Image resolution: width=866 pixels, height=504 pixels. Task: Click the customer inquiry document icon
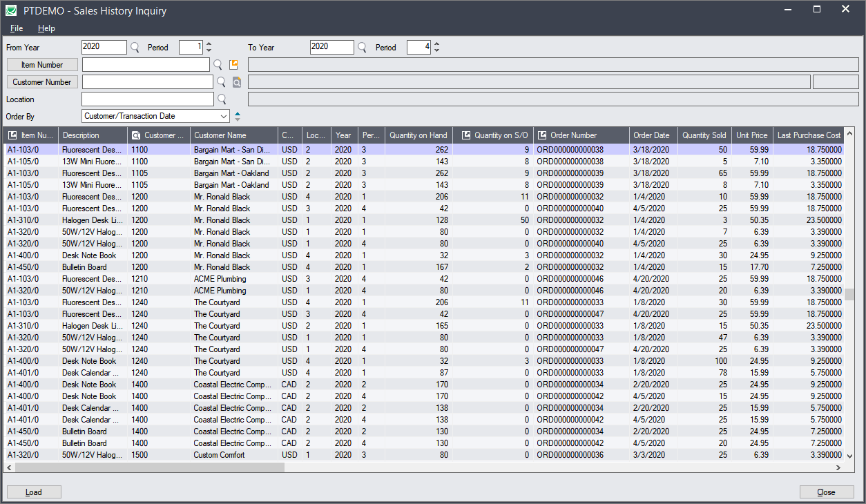click(237, 82)
